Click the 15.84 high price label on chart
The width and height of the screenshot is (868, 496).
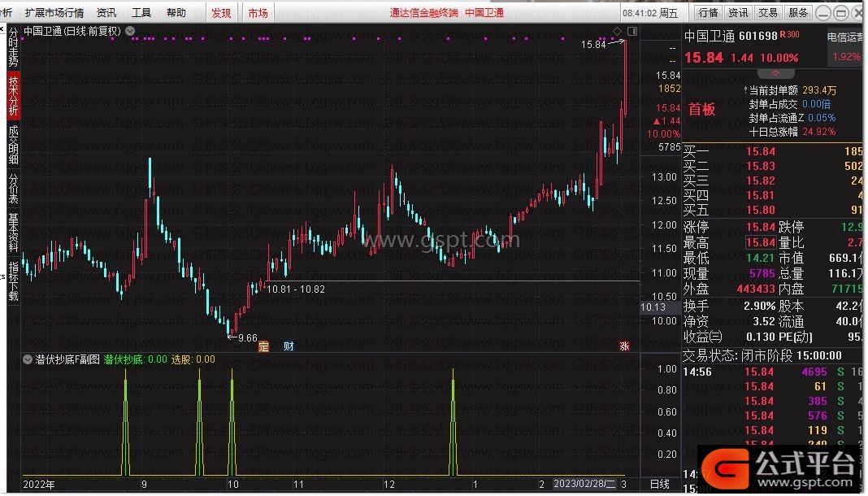click(x=593, y=44)
